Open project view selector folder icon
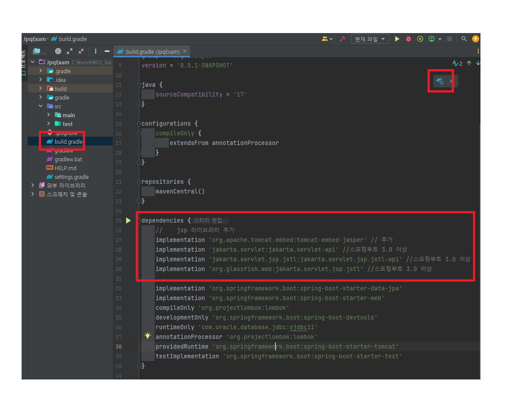This screenshot has width=510, height=420. [37, 52]
